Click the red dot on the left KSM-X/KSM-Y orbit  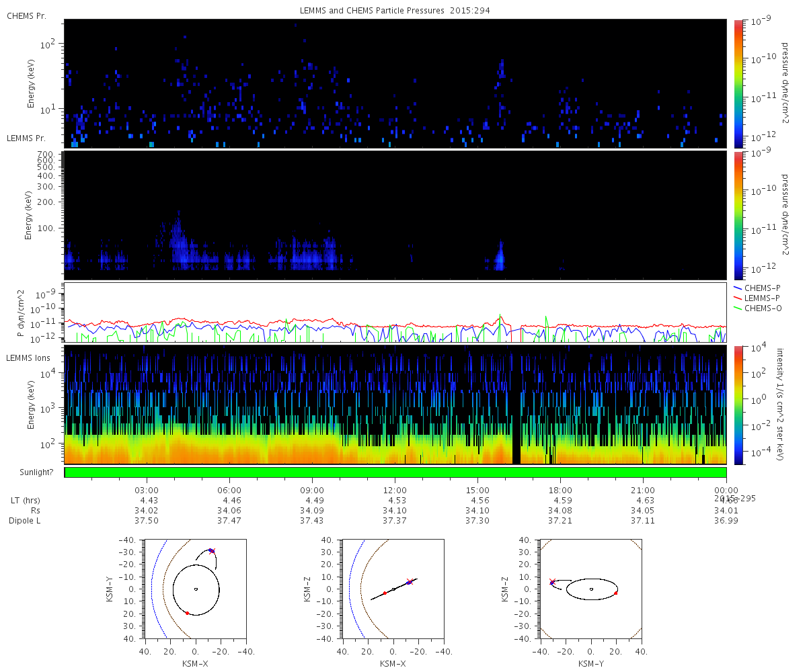click(187, 613)
